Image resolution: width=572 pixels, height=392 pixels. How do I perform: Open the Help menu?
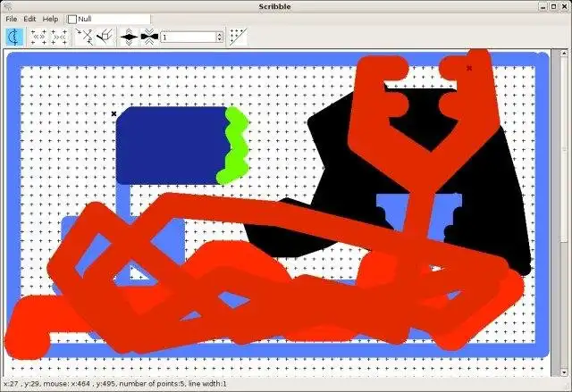[50, 19]
